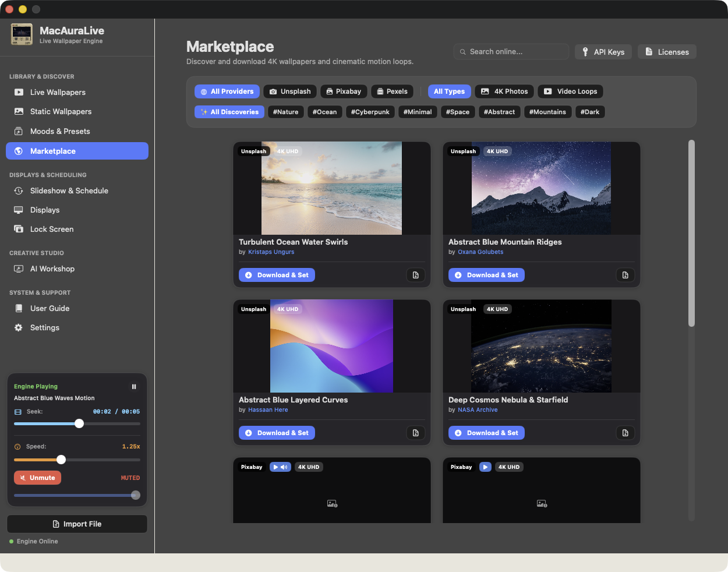Click license icon on Deep Cosmos card

625,433
